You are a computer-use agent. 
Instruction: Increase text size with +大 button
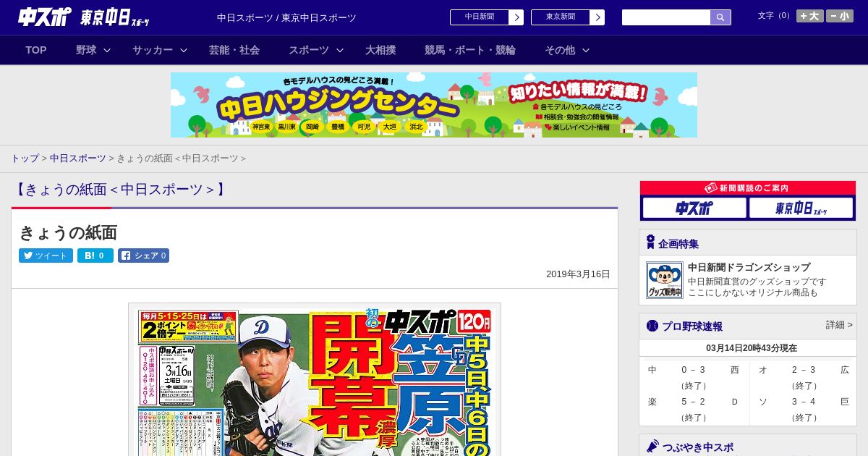click(810, 16)
